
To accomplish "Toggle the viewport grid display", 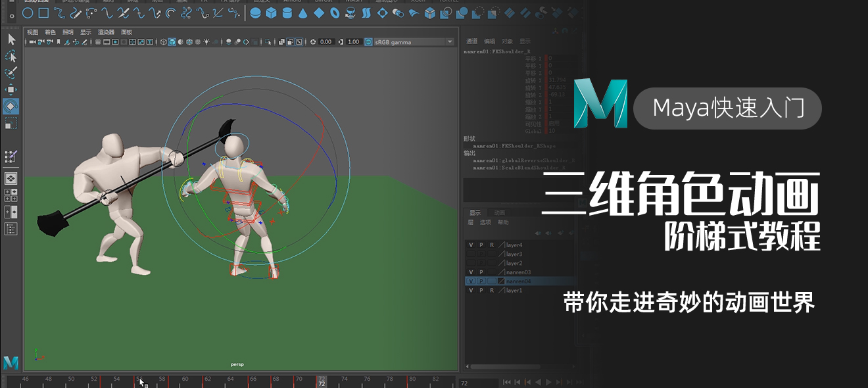I will pyautogui.click(x=98, y=42).
